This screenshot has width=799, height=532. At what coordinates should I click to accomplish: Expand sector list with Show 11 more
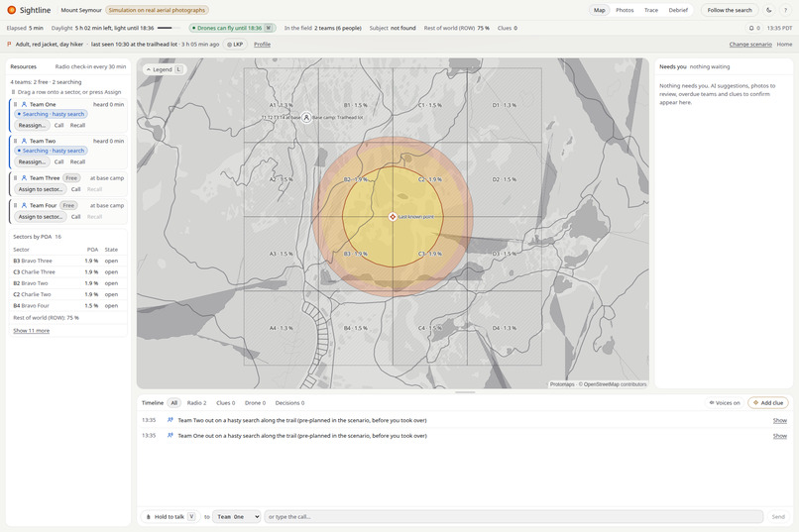pyautogui.click(x=31, y=331)
